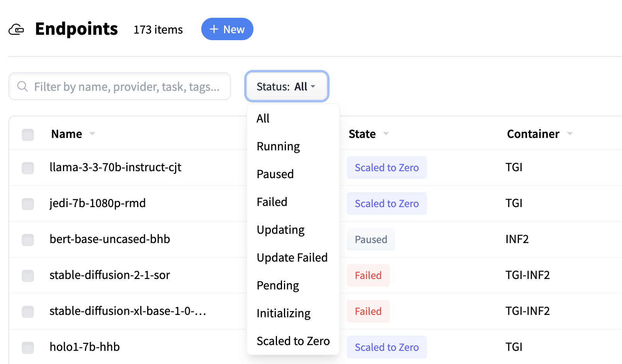
Task: Select Scaled to Zero menu option
Action: [293, 341]
